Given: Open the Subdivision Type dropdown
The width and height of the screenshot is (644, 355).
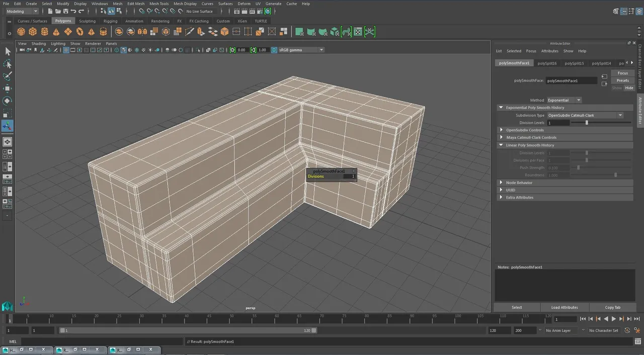Looking at the screenshot, I should point(585,115).
